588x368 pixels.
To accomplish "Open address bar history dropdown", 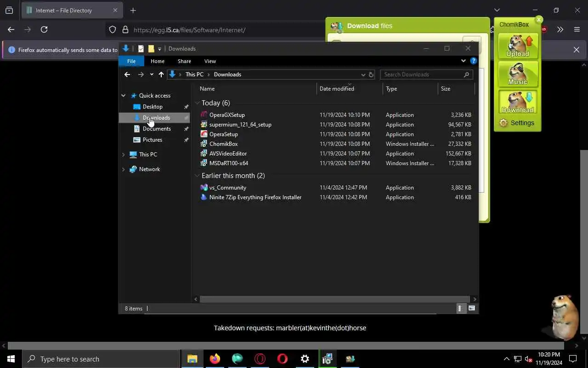I will coord(363,75).
